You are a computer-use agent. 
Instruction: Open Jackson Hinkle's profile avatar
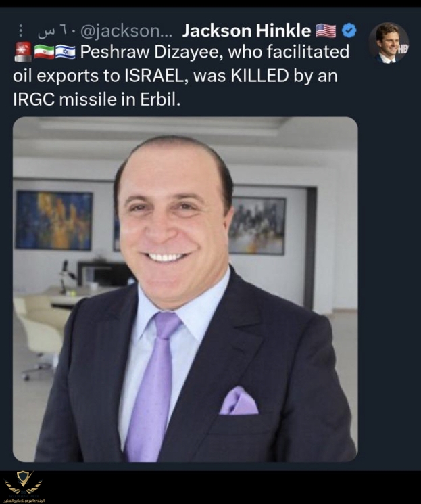pyautogui.click(x=389, y=43)
